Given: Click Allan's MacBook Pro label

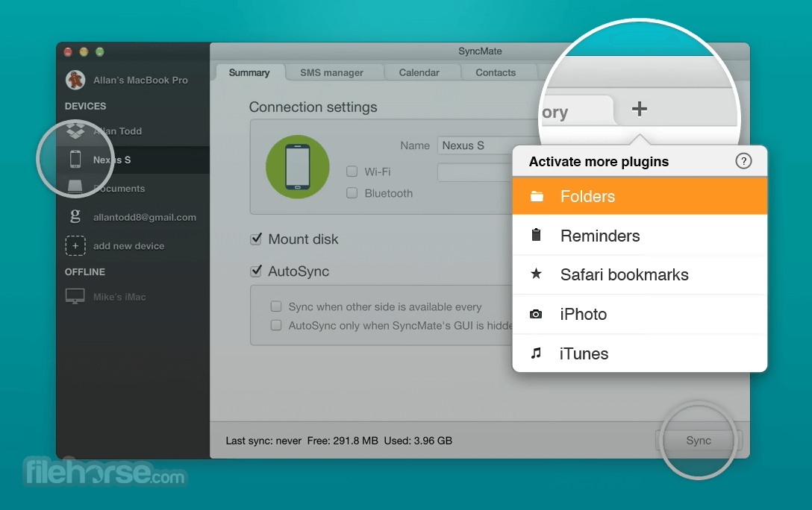Looking at the screenshot, I should [x=140, y=81].
